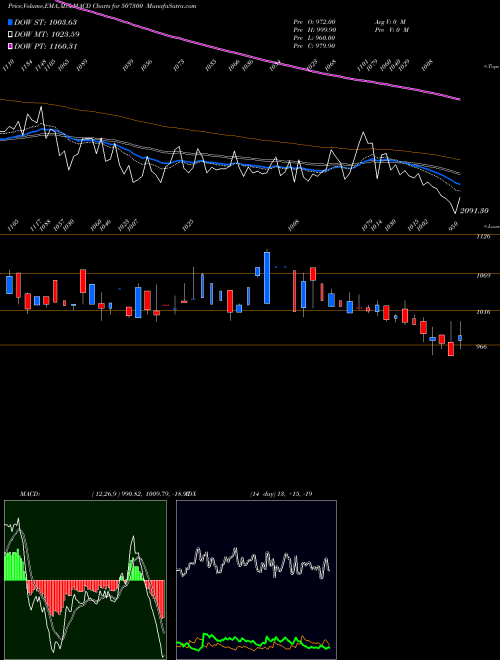Click the chart title with MunafaSutra.com

102,6
